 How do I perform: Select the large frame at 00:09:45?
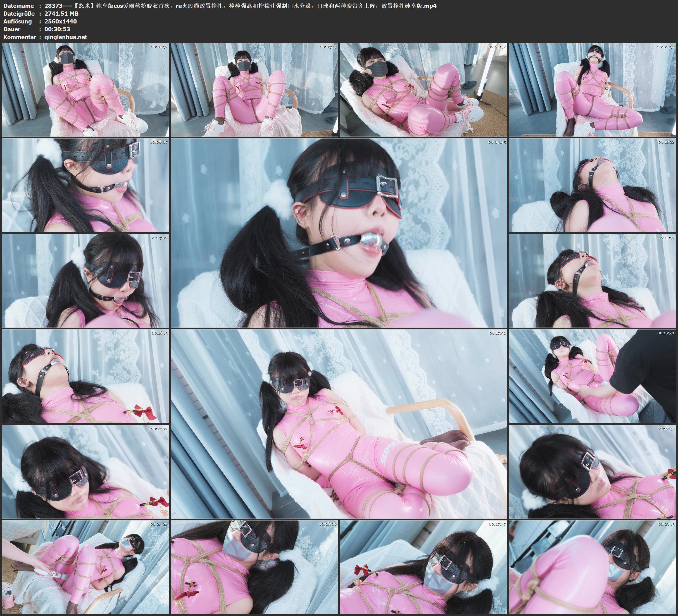339,233
